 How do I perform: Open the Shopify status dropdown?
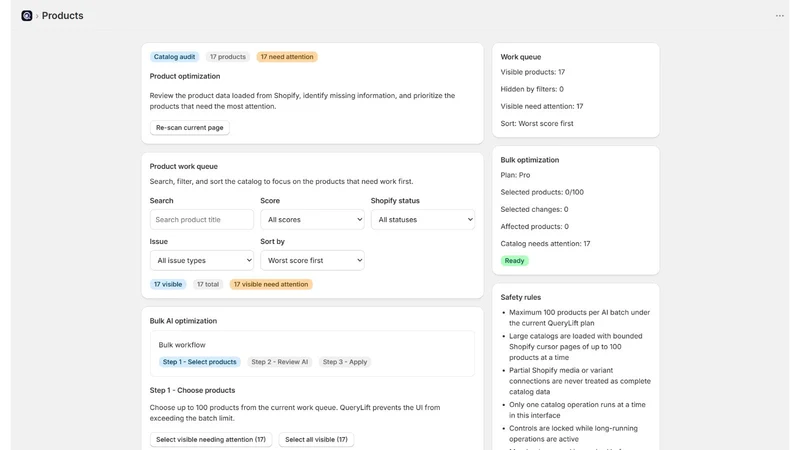pos(423,219)
